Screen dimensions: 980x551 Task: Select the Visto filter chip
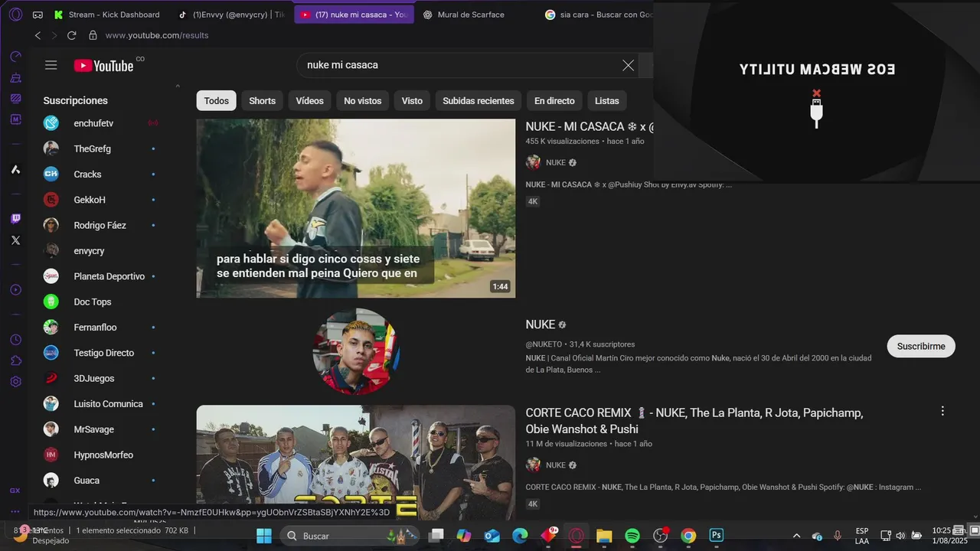[412, 101]
